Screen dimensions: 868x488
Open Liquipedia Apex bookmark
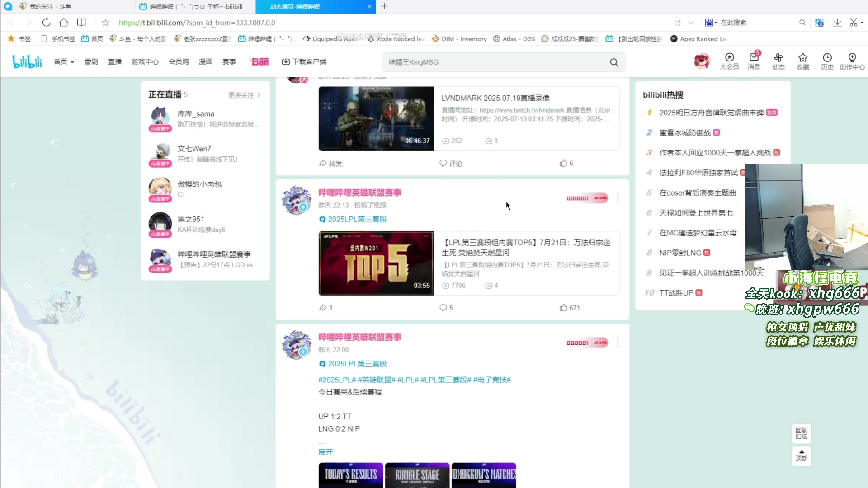point(331,39)
